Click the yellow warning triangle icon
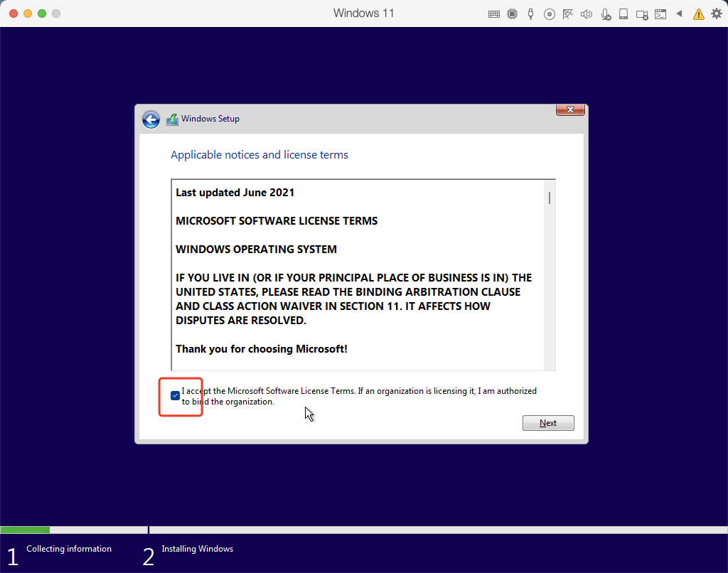The width and height of the screenshot is (728, 573). (698, 14)
